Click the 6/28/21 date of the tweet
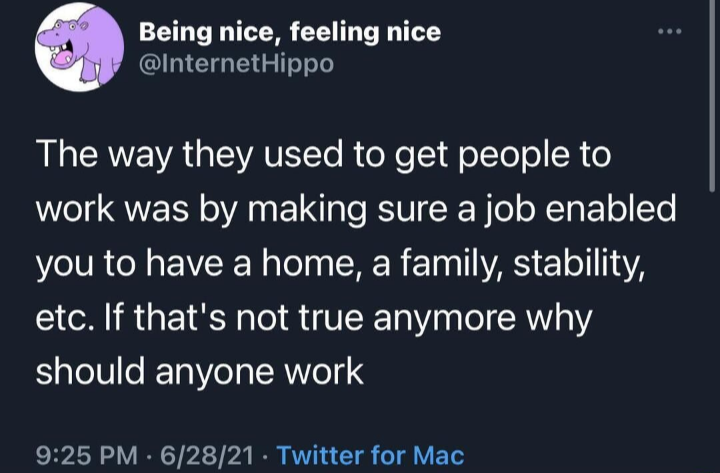 tap(207, 455)
